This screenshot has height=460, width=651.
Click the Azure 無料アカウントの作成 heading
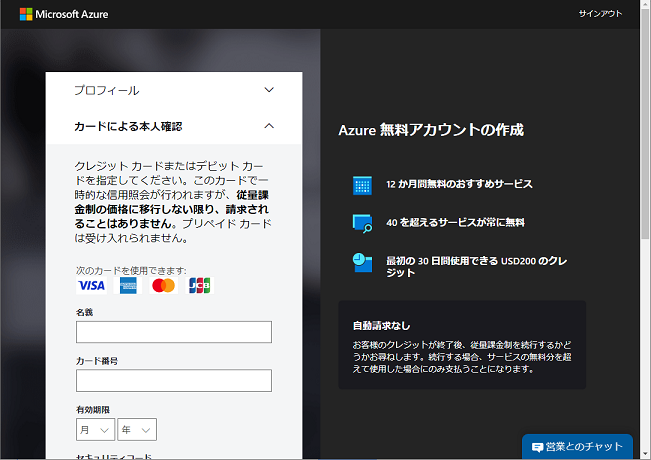431,130
